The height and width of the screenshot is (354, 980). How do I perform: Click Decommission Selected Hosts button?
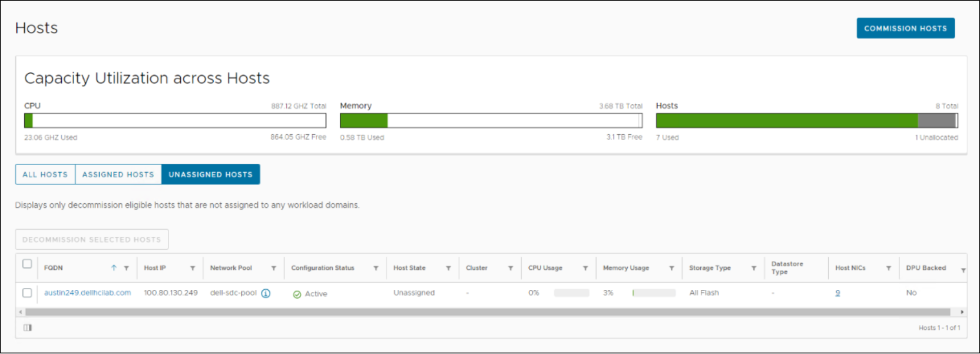pyautogui.click(x=92, y=240)
